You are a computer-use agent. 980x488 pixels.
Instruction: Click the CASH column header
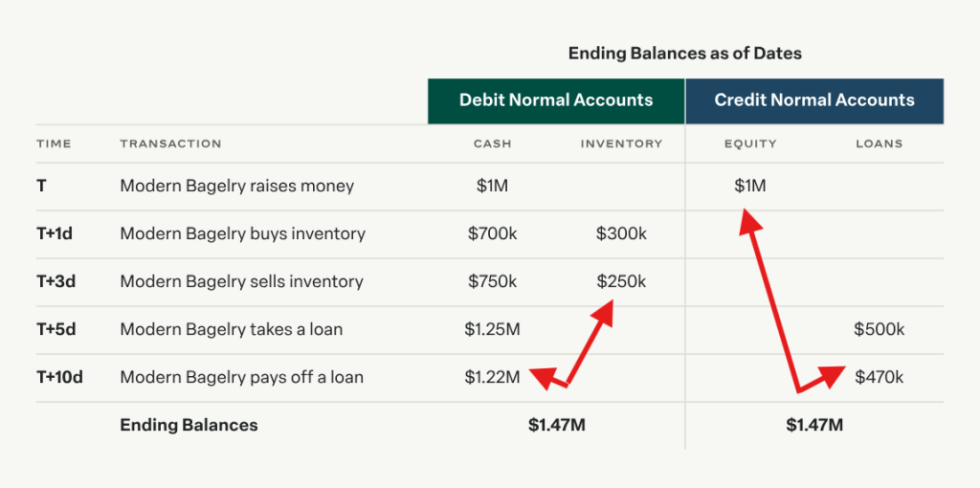coord(493,144)
